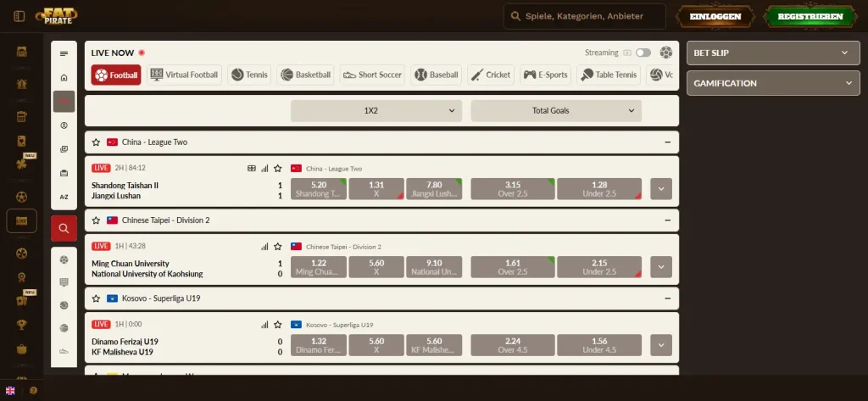868x401 pixels.
Task: Open statistics bars icon for Dinamo Ferizaj U19 match
Action: tap(264, 325)
